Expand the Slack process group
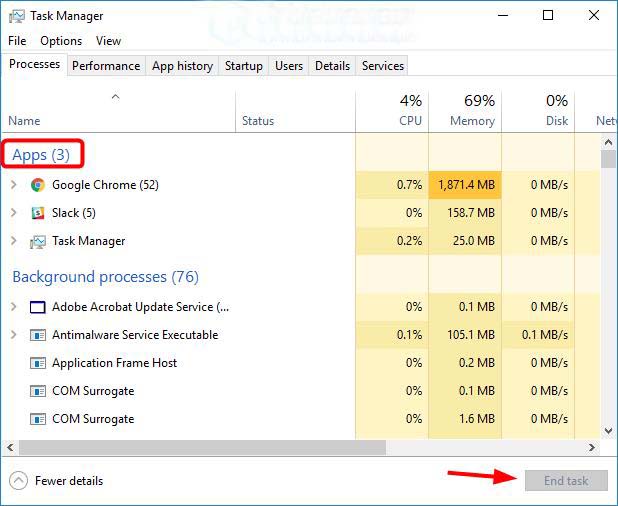 pyautogui.click(x=13, y=213)
